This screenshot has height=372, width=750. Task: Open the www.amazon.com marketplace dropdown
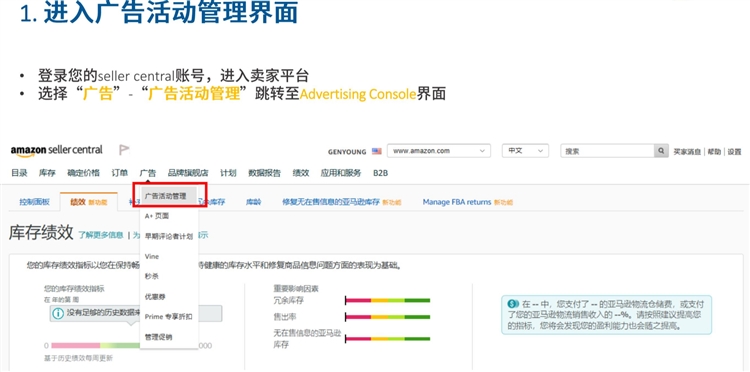pyautogui.click(x=439, y=151)
